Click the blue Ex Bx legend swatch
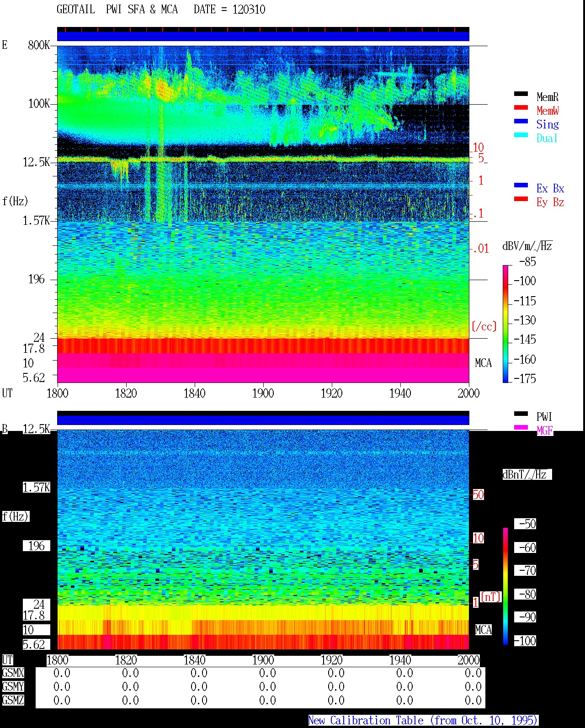The width and height of the screenshot is (585, 728). (521, 185)
